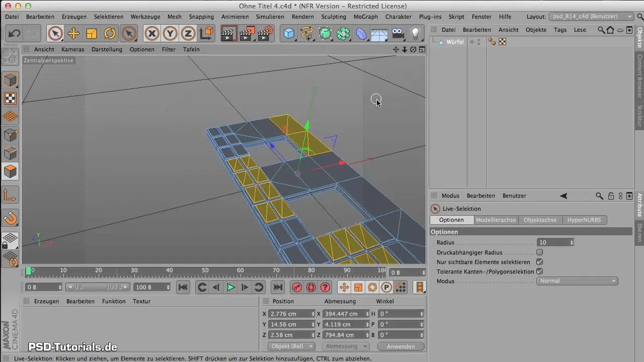Add HyperNURBS generator icon

tap(326, 34)
